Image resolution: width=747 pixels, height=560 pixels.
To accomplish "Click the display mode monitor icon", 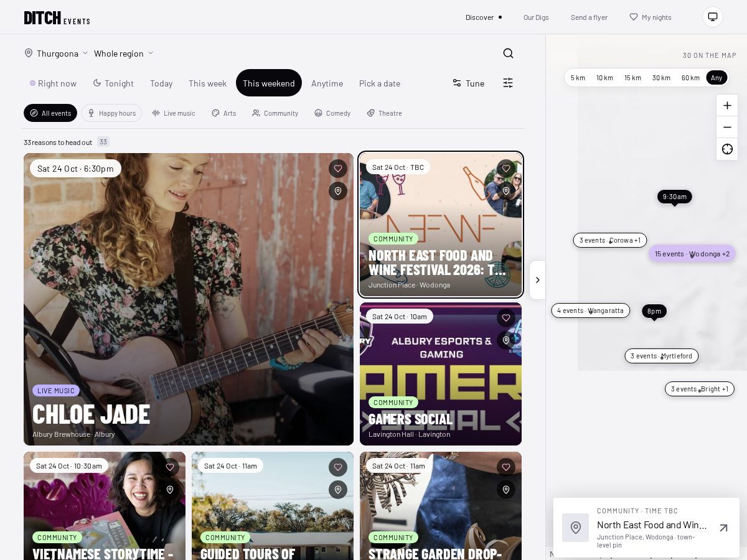I will coord(713,17).
